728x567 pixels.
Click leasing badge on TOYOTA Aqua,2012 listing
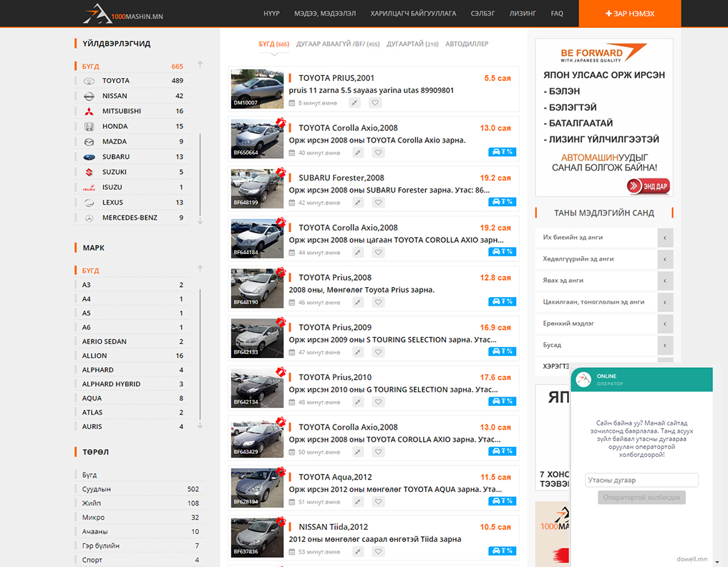[503, 501]
